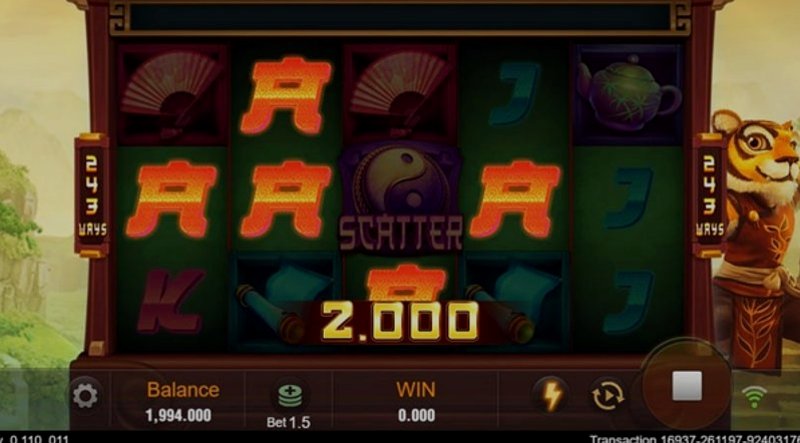View the Balance amount display

[179, 415]
